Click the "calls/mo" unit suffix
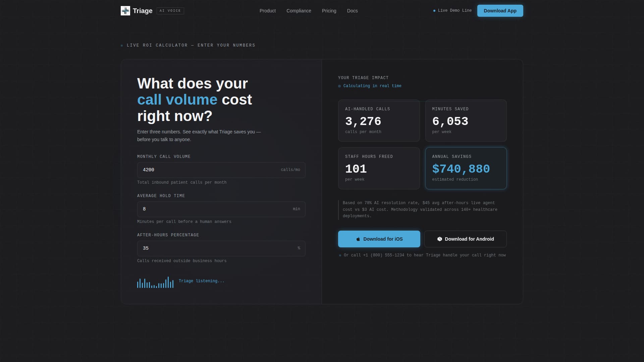Image resolution: width=644 pixels, height=362 pixels. coord(290,170)
